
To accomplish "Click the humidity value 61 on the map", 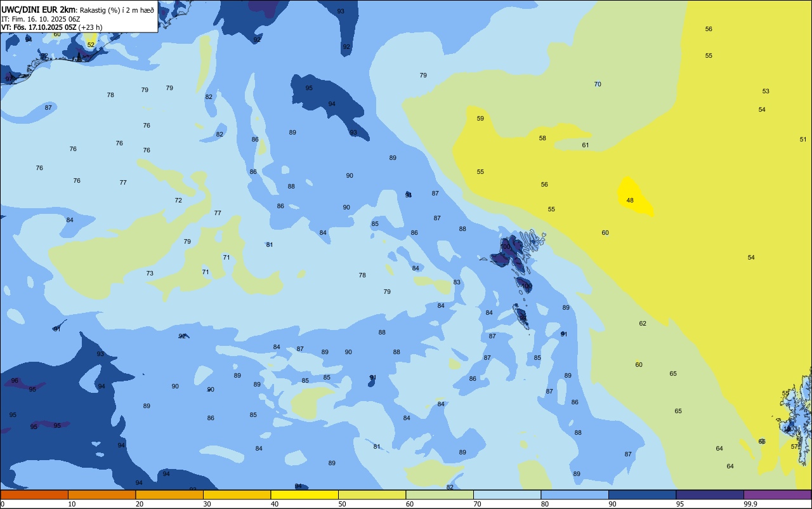I will pos(586,145).
